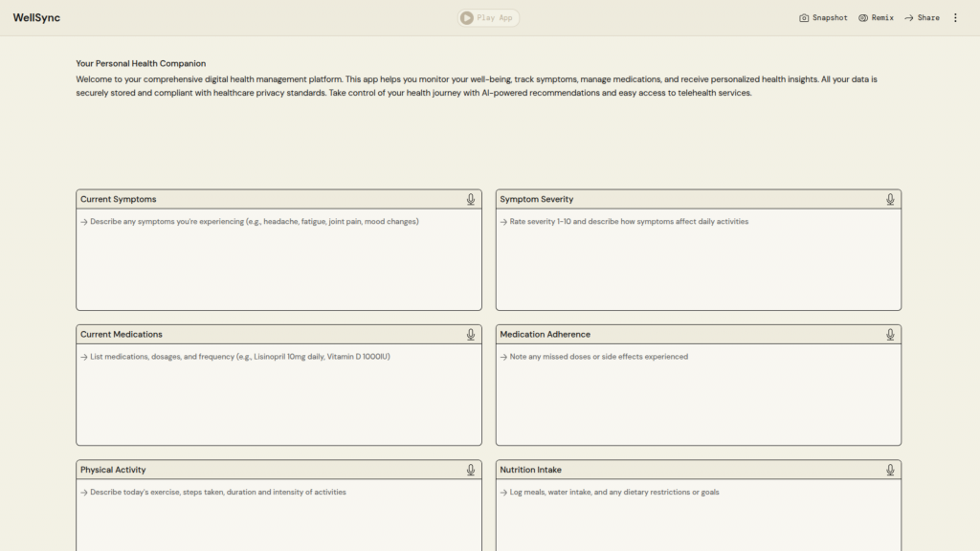Viewport: 980px width, 551px height.
Task: Start dictation in the Nutrition Intake field
Action: (x=890, y=470)
